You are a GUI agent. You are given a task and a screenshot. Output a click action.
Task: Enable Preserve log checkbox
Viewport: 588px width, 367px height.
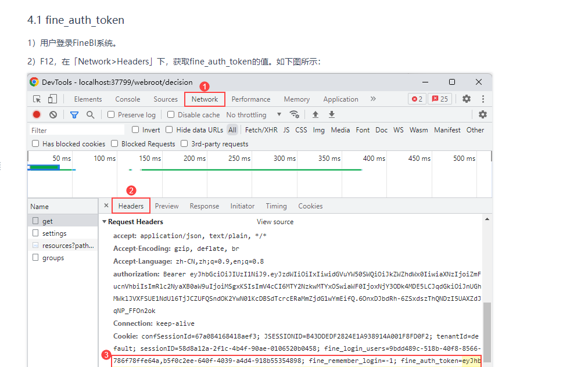(x=111, y=114)
